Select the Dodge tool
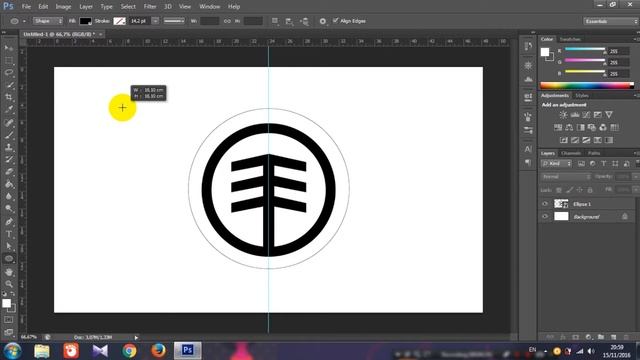The width and height of the screenshot is (640, 360). point(9,209)
